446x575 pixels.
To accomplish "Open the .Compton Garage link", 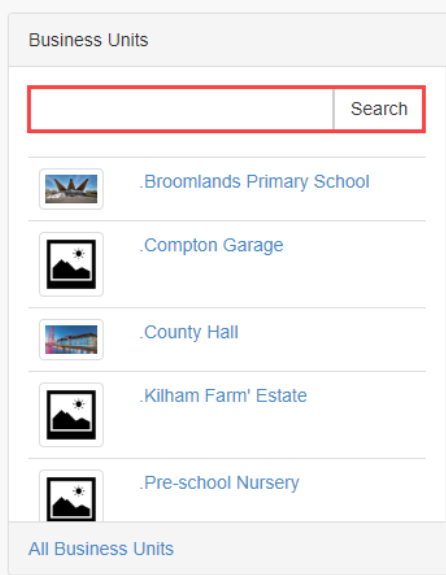I will (x=211, y=245).
